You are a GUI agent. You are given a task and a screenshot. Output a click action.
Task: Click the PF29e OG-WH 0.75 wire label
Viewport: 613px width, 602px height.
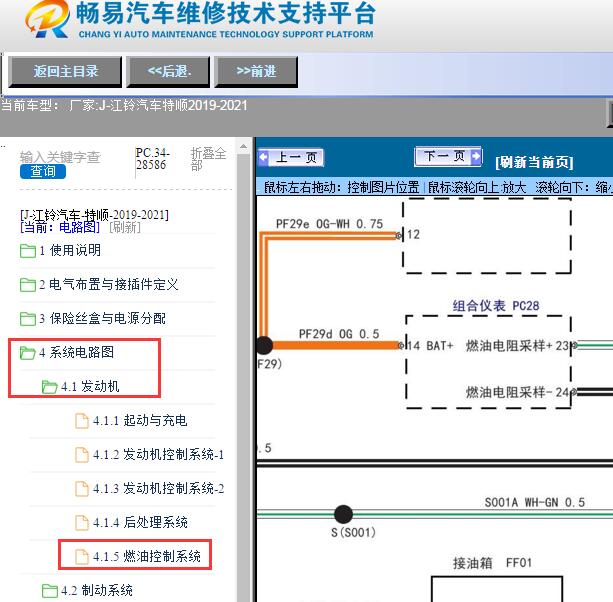(x=329, y=224)
